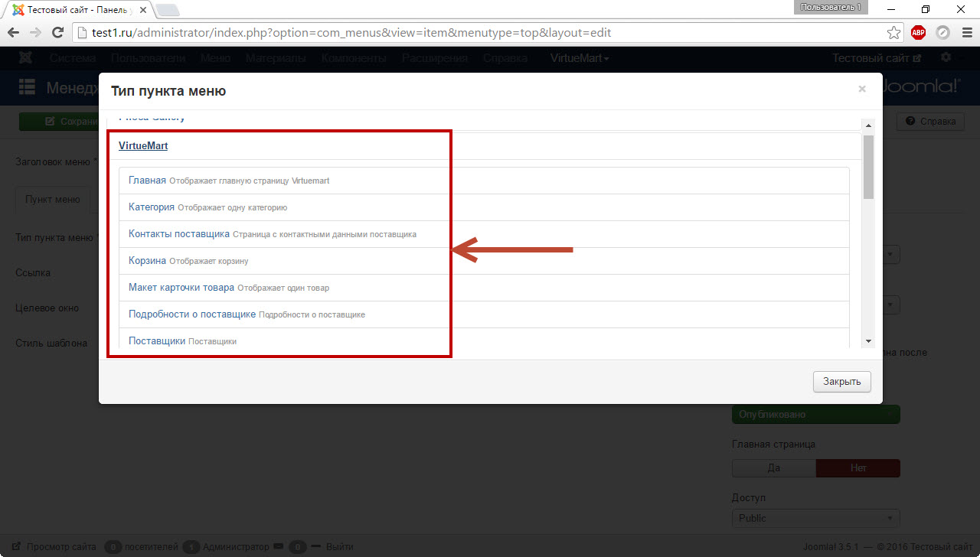Open the Adblock Plus extension icon
980x557 pixels.
pos(918,33)
